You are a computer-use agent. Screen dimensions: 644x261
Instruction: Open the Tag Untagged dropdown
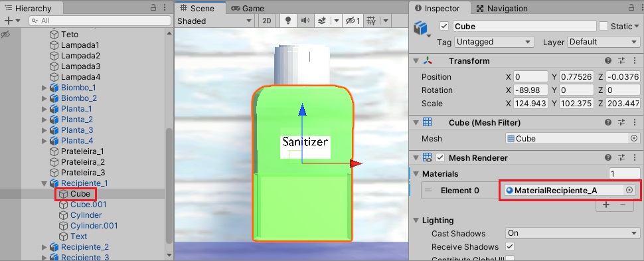click(x=494, y=42)
